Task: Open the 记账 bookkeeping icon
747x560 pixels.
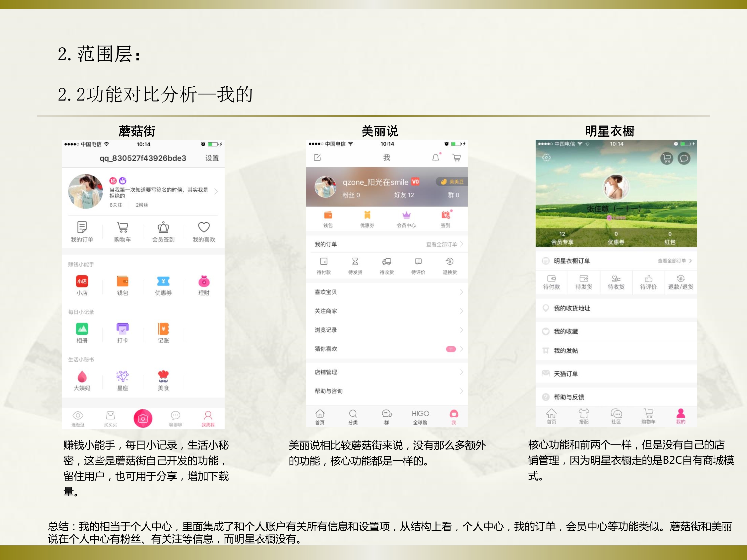Action: pos(163,329)
